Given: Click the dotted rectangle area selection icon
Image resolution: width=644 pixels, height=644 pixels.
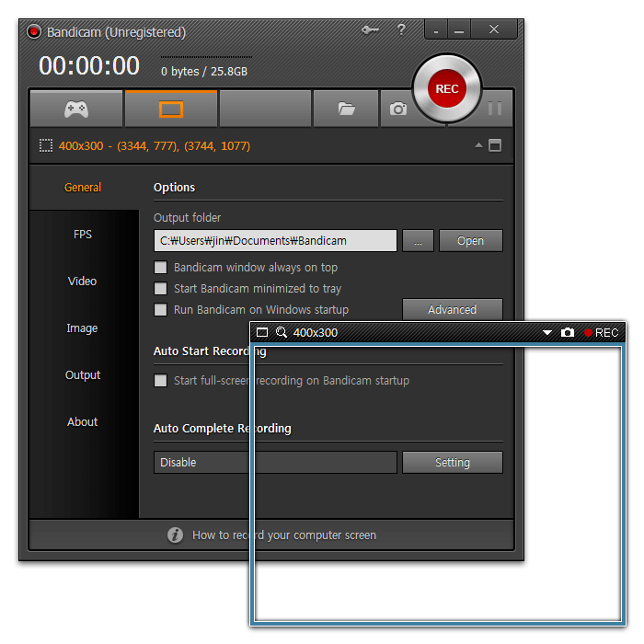Looking at the screenshot, I should (46, 145).
